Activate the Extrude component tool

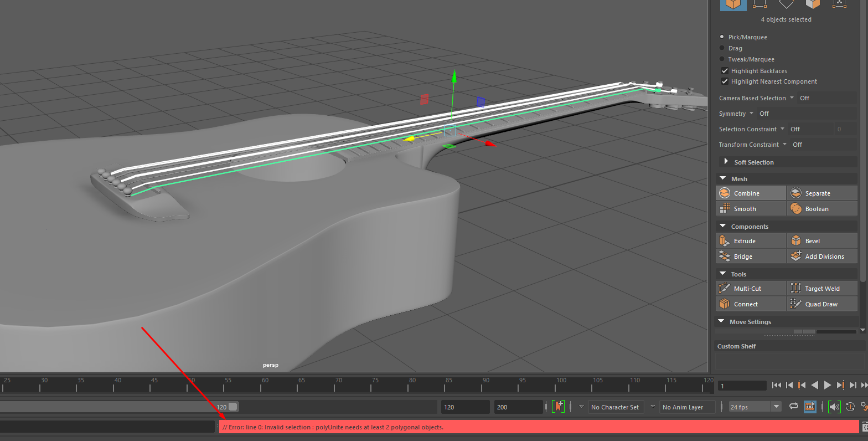click(x=751, y=240)
